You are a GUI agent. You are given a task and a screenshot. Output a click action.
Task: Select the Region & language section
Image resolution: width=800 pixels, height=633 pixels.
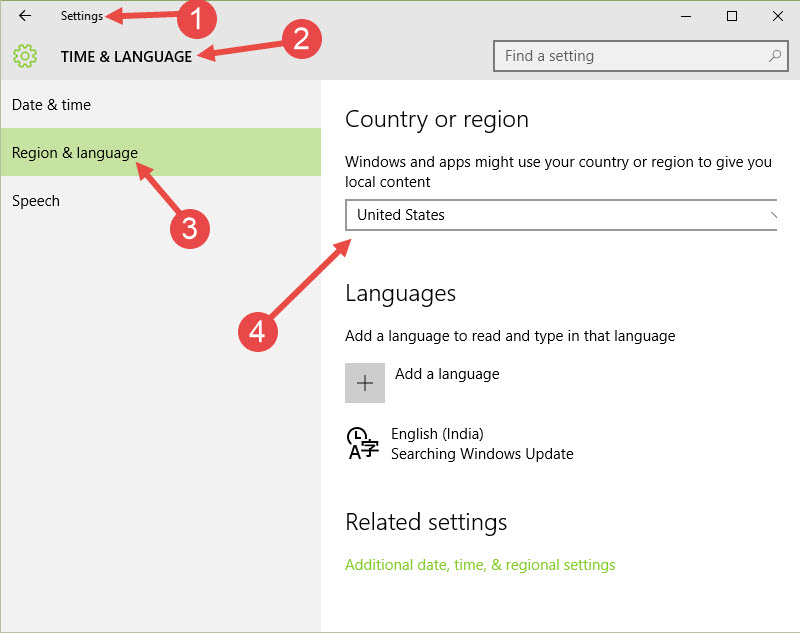(x=161, y=153)
